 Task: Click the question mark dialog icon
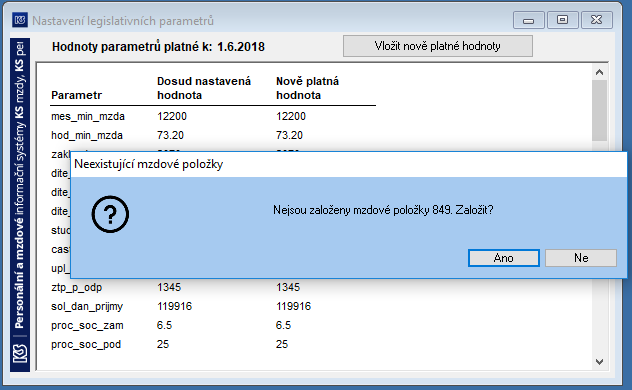110,214
